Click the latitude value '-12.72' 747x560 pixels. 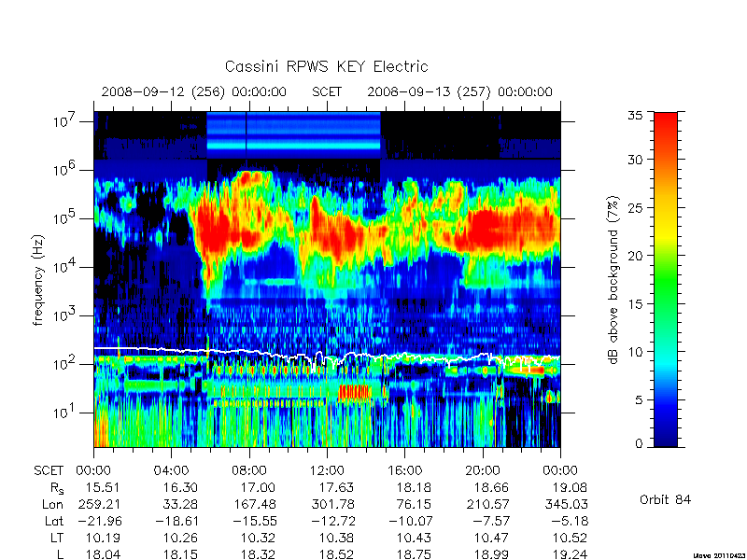click(332, 521)
